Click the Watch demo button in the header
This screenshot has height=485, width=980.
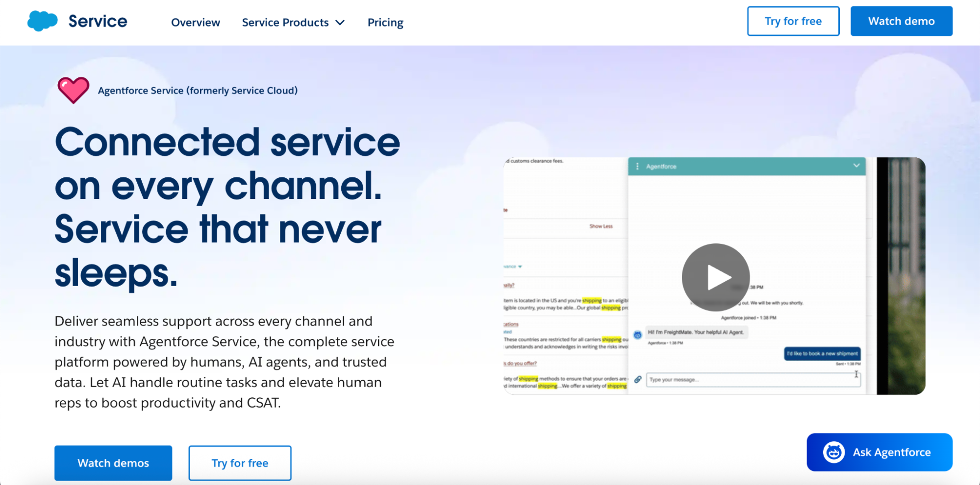(901, 21)
